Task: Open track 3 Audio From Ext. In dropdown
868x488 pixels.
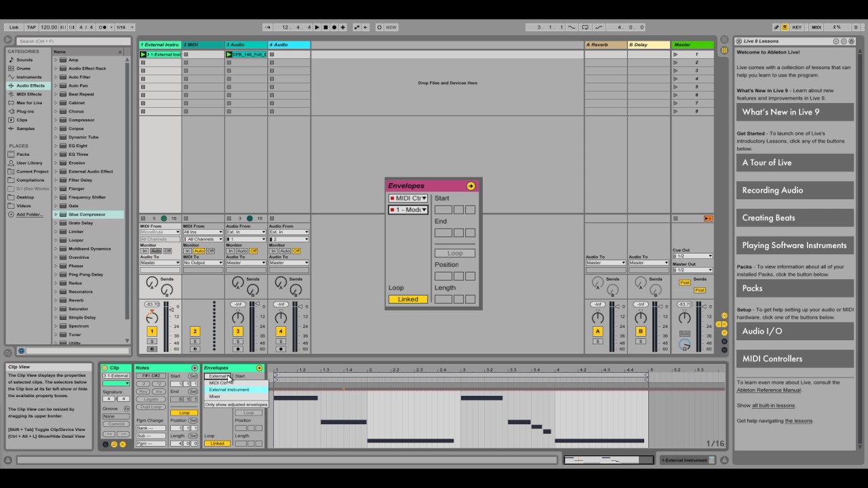Action: [246, 232]
